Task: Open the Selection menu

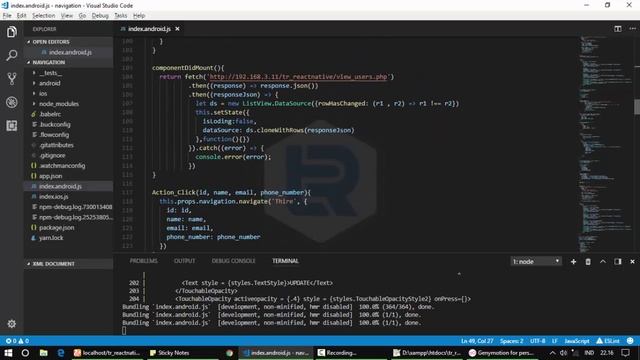Action: (43, 16)
